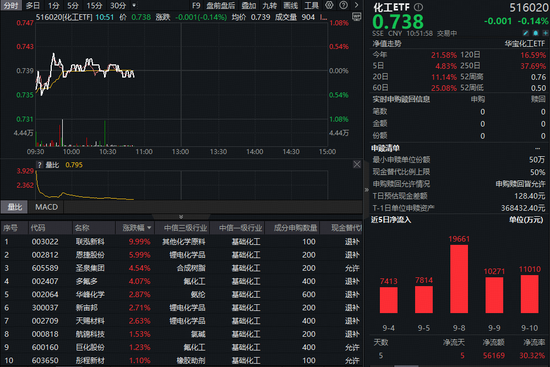Collapse the constituent table with the chevron
The height and width of the screenshot is (367, 550).
click(181, 217)
